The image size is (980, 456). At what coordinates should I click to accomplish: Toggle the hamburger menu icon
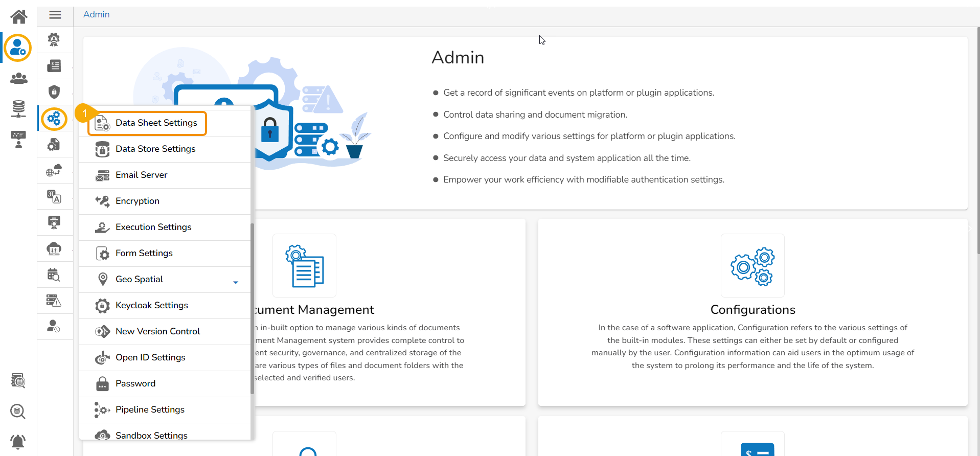55,15
